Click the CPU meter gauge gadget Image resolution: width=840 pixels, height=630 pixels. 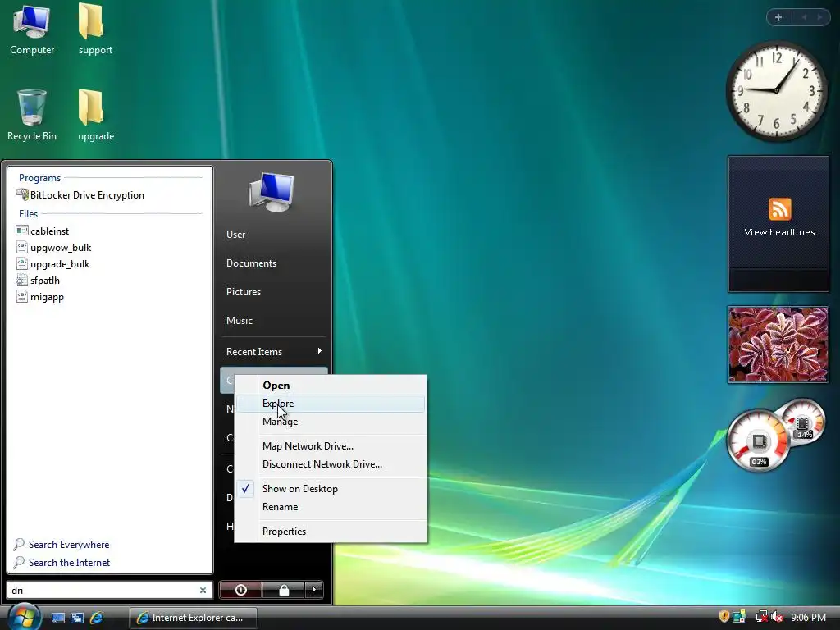(x=758, y=441)
